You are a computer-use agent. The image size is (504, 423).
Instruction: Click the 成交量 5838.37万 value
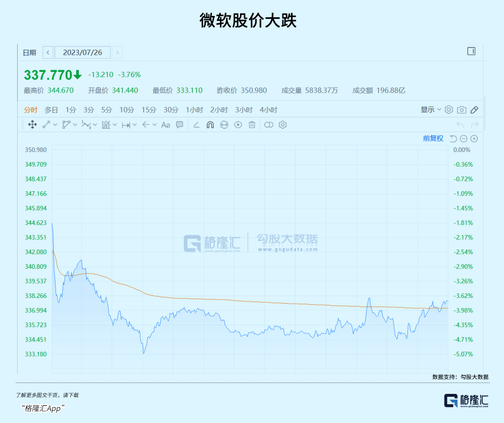click(x=321, y=91)
